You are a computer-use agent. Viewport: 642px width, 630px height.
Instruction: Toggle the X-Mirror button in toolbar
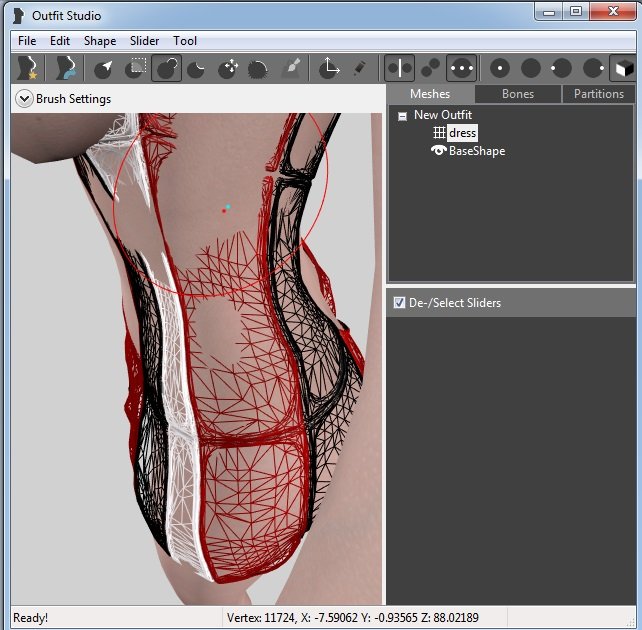click(x=399, y=68)
